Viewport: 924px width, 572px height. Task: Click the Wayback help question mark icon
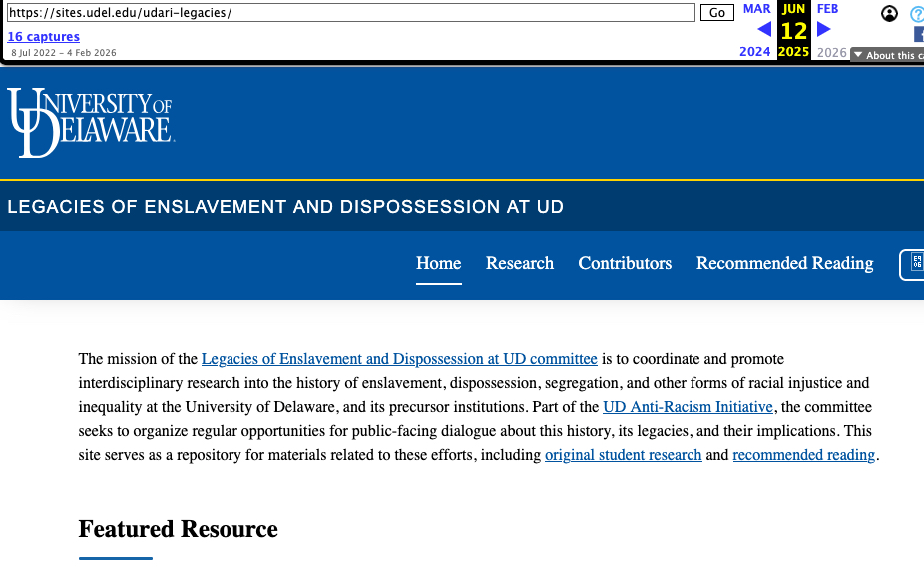point(917,14)
